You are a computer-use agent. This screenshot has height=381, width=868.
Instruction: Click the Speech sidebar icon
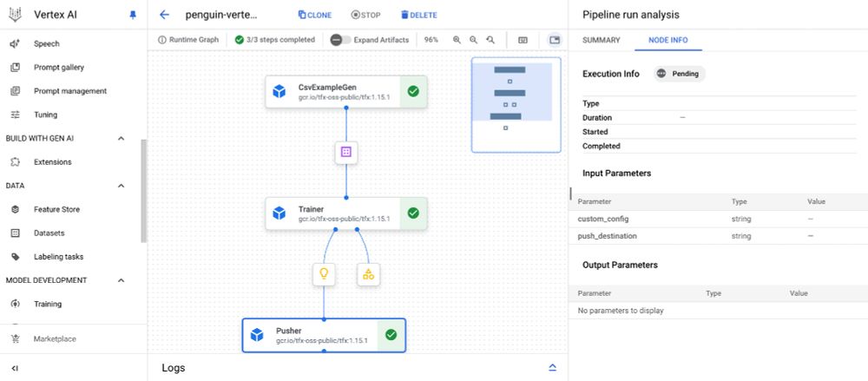pos(16,43)
